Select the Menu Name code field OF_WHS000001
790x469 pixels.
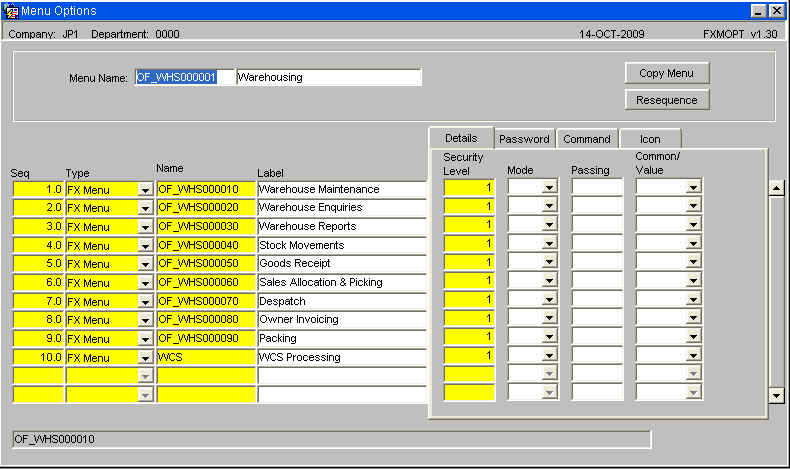pyautogui.click(x=184, y=77)
